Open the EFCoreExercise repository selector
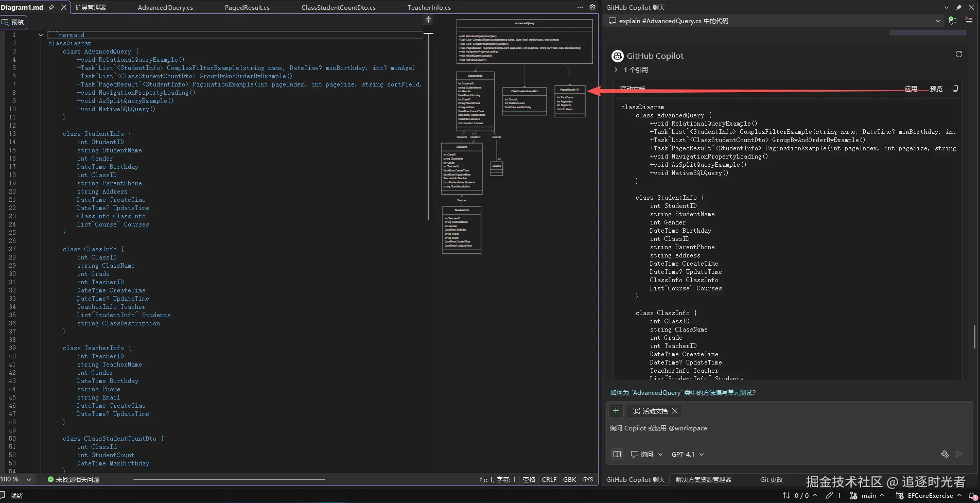The width and height of the screenshot is (980, 503). click(x=929, y=495)
